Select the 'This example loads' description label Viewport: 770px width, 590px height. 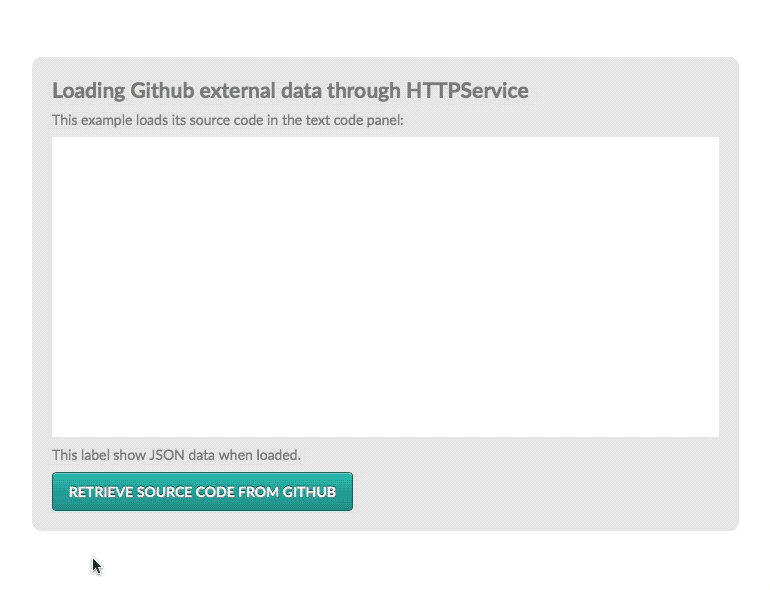[227, 121]
